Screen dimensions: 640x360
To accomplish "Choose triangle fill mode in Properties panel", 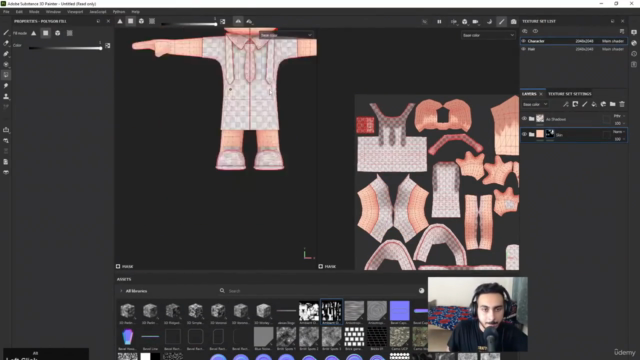I will coord(34,33).
